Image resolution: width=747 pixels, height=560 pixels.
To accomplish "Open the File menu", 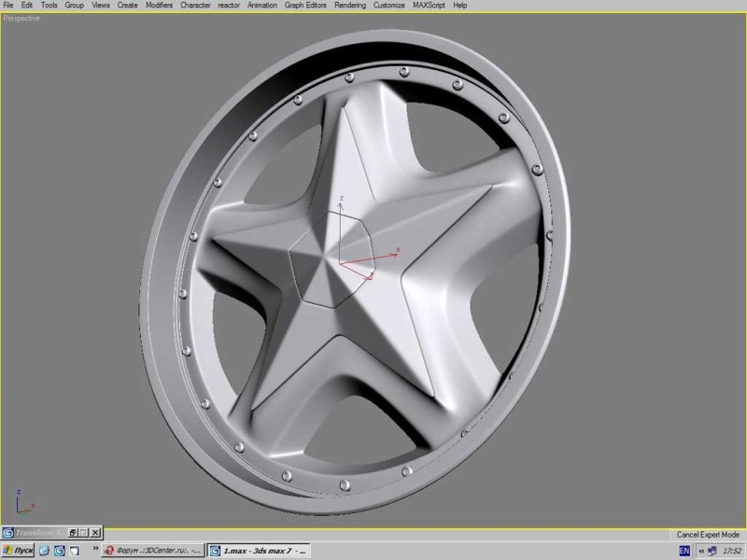I will 8,6.
